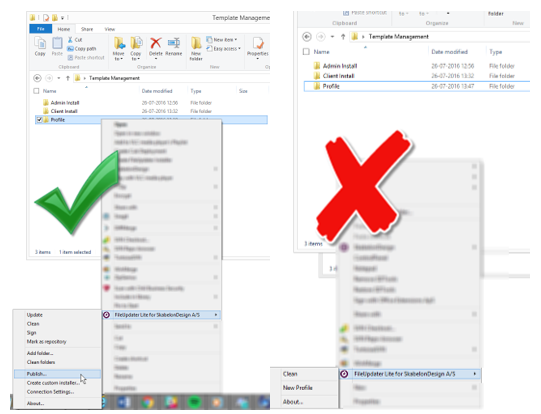The height and width of the screenshot is (414, 541).
Task: Click the Properties icon in ribbon
Action: (258, 43)
